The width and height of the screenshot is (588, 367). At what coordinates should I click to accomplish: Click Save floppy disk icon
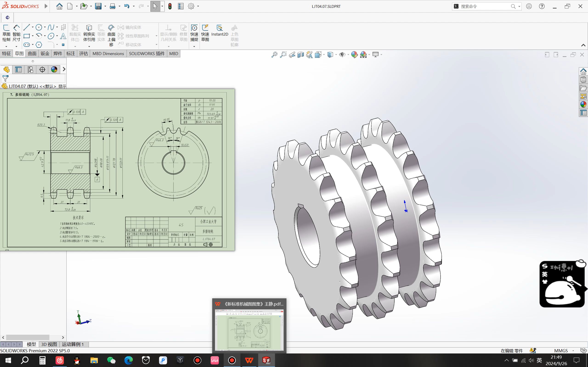coord(98,6)
